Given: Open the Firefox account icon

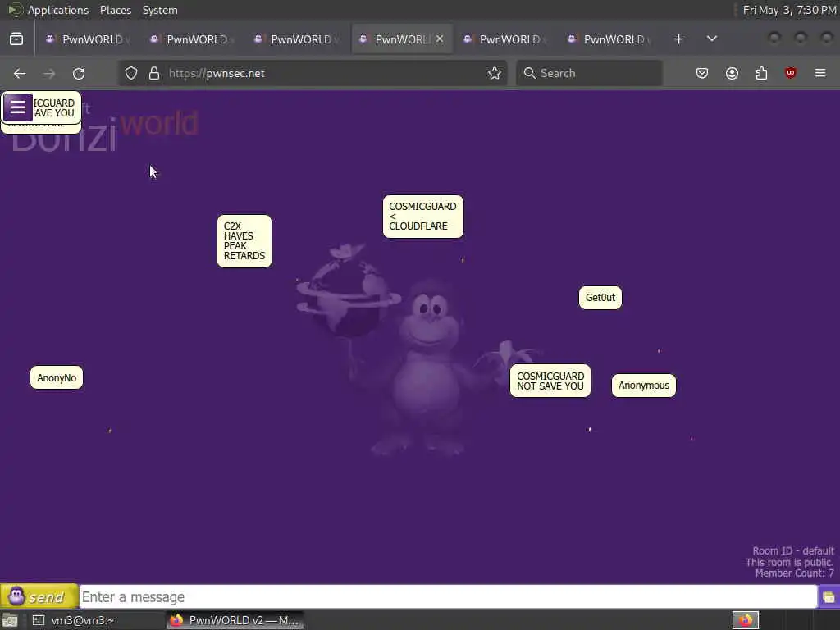Looking at the screenshot, I should tap(732, 73).
